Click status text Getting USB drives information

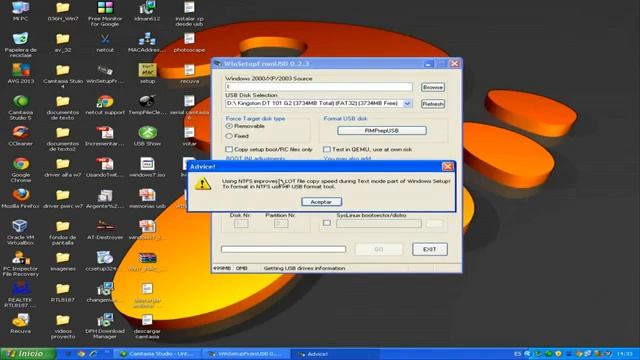(x=304, y=268)
